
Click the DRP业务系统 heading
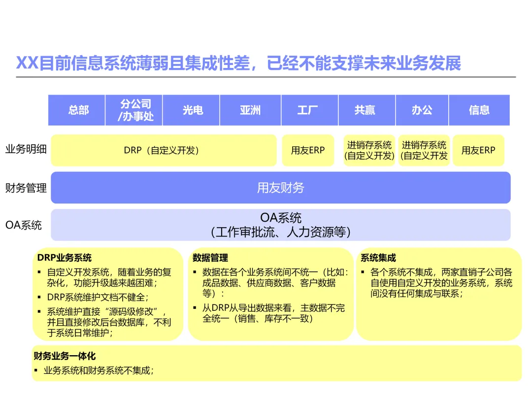click(65, 258)
